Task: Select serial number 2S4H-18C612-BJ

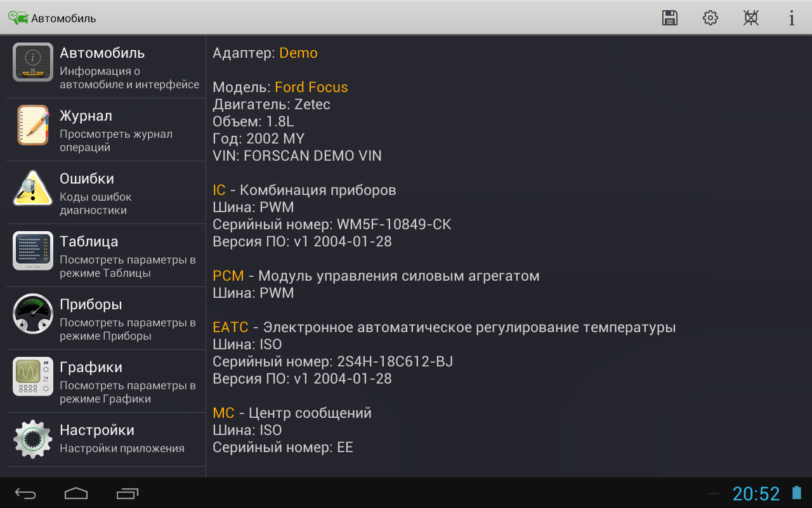Action: click(x=395, y=361)
